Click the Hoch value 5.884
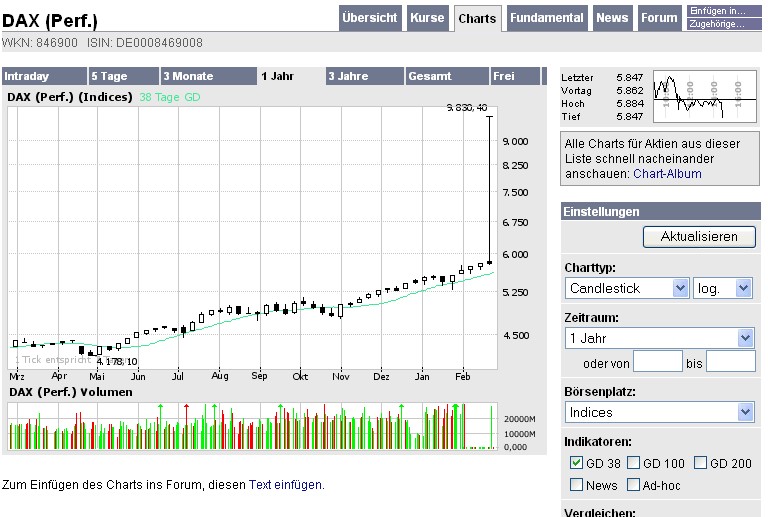Viewport: 768px width, 517px height. tap(629, 104)
